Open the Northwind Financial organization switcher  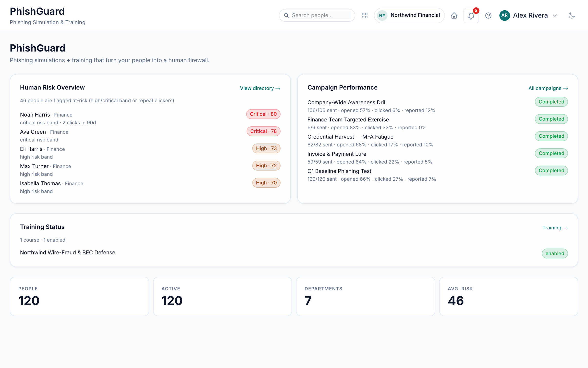pos(409,15)
